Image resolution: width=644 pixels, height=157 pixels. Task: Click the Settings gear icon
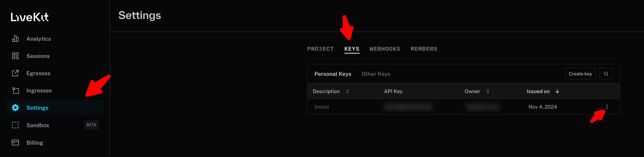click(15, 108)
